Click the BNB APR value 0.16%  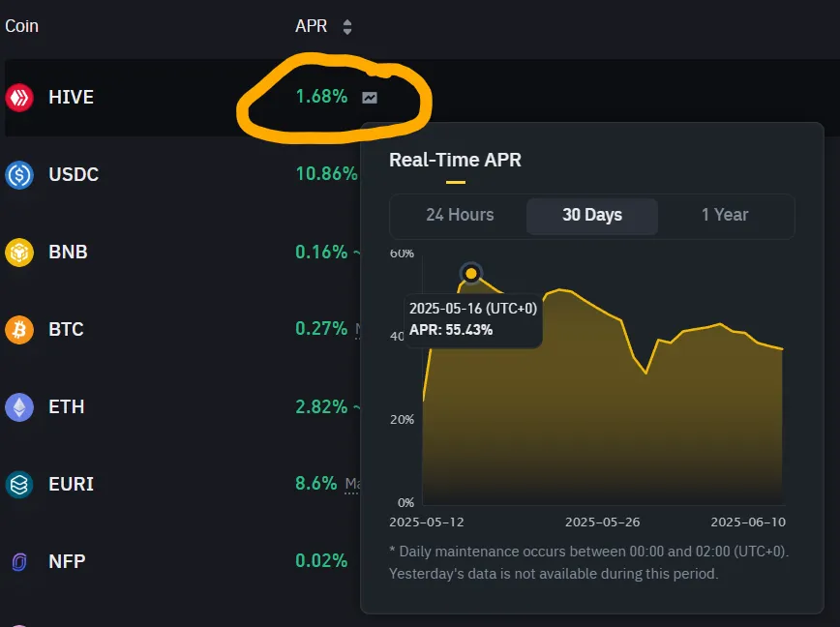321,252
